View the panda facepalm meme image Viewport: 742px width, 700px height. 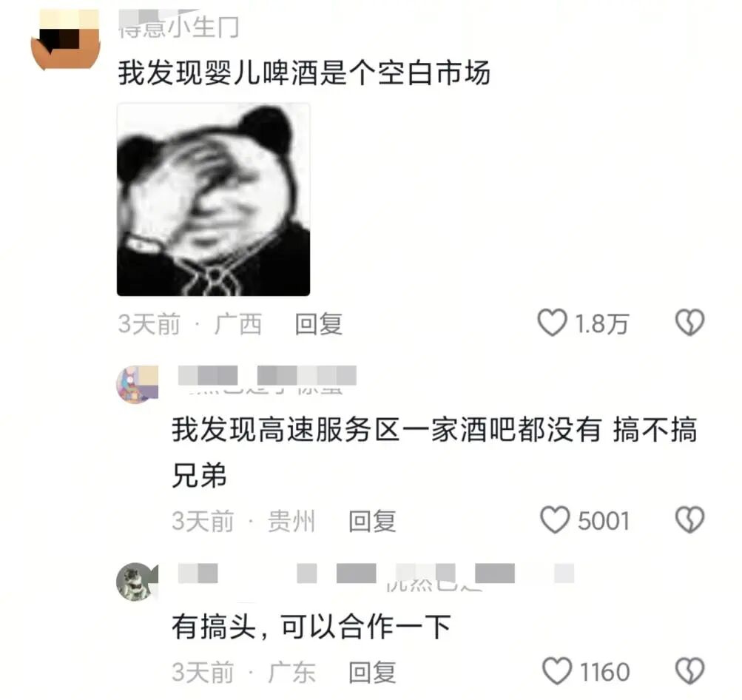pyautogui.click(x=213, y=199)
